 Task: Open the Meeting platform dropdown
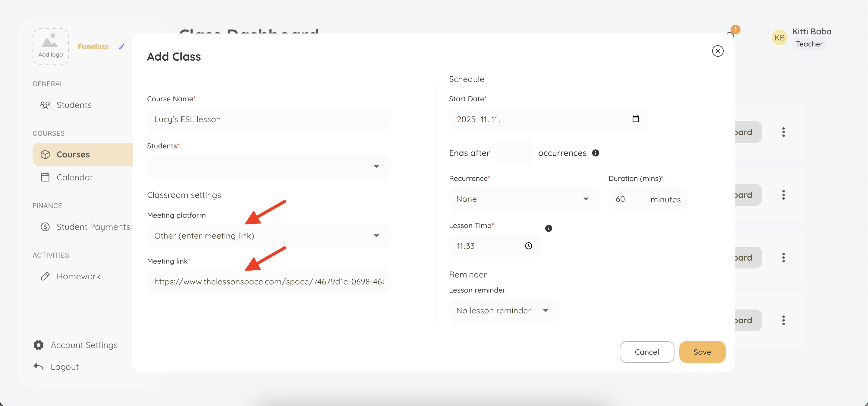(x=269, y=236)
